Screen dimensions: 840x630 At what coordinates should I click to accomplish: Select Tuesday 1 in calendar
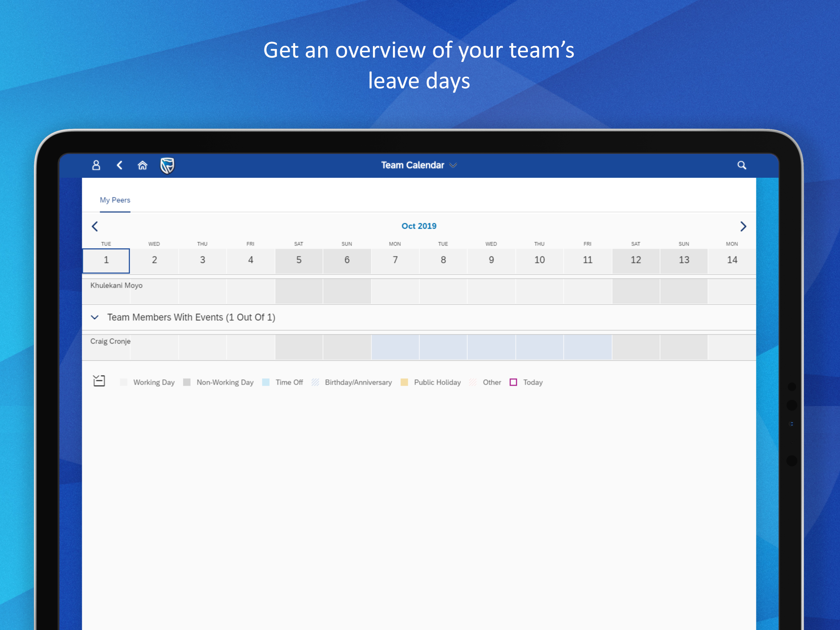pyautogui.click(x=106, y=261)
